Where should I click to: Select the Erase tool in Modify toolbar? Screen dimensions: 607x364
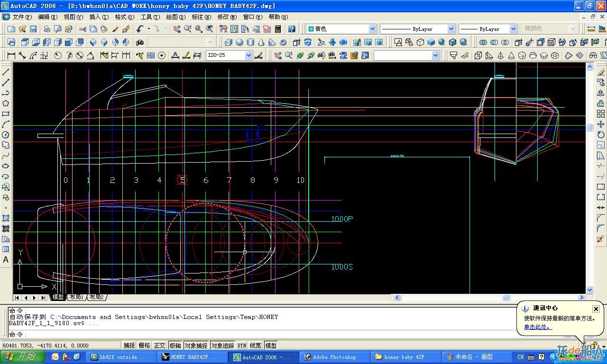tap(601, 72)
